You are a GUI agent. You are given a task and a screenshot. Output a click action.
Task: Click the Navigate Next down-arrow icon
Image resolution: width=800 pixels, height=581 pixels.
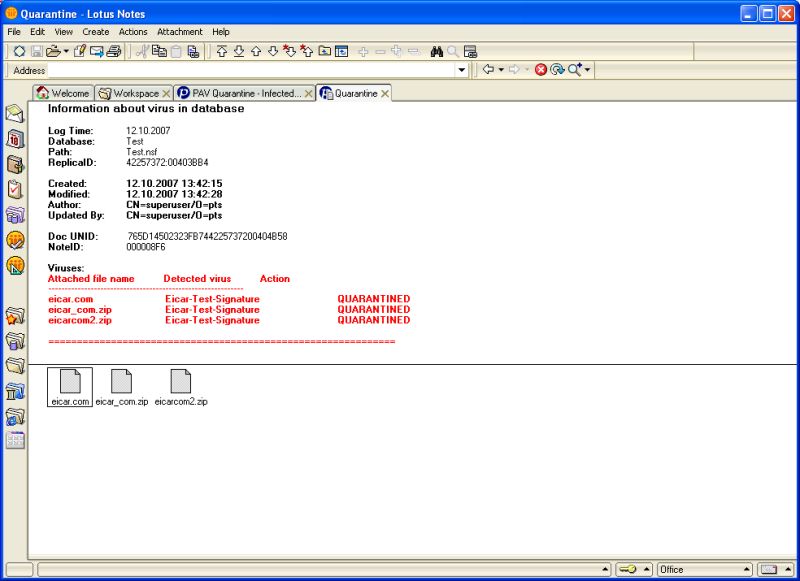[x=273, y=51]
